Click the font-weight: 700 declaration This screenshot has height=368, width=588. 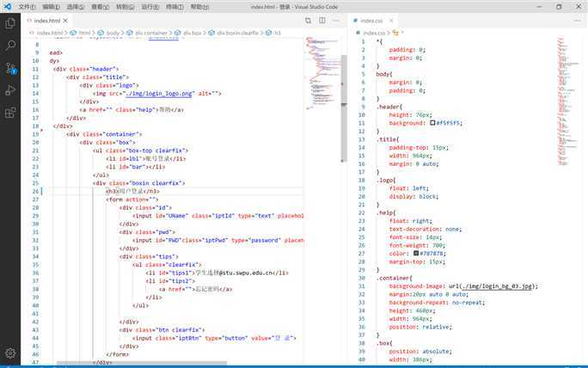click(x=417, y=246)
